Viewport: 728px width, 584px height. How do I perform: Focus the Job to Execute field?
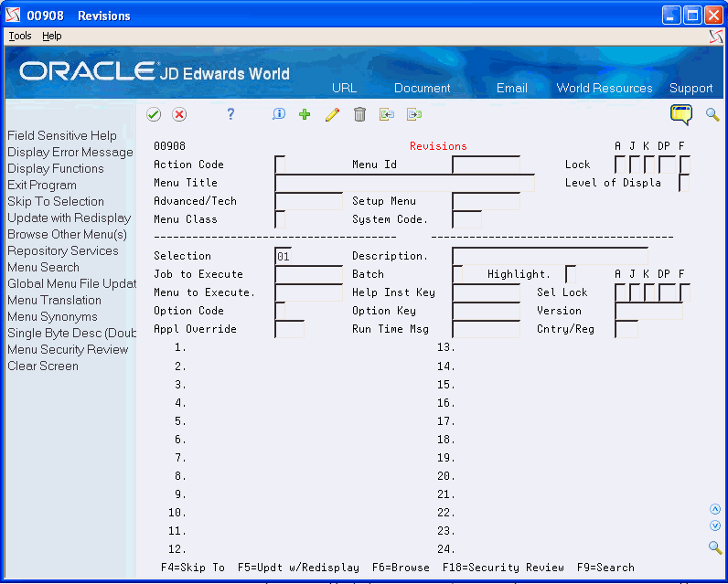(309, 274)
